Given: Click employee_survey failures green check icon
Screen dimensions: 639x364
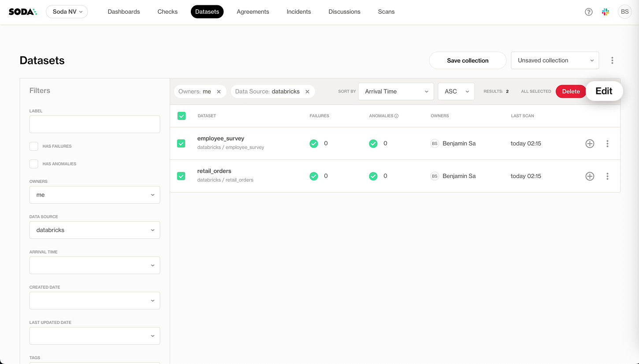Looking at the screenshot, I should pos(314,144).
